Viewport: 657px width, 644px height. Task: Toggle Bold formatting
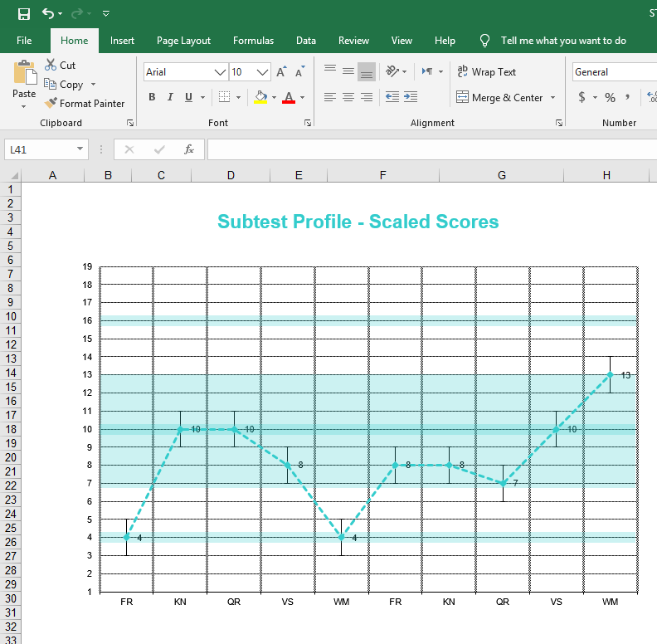point(152,97)
